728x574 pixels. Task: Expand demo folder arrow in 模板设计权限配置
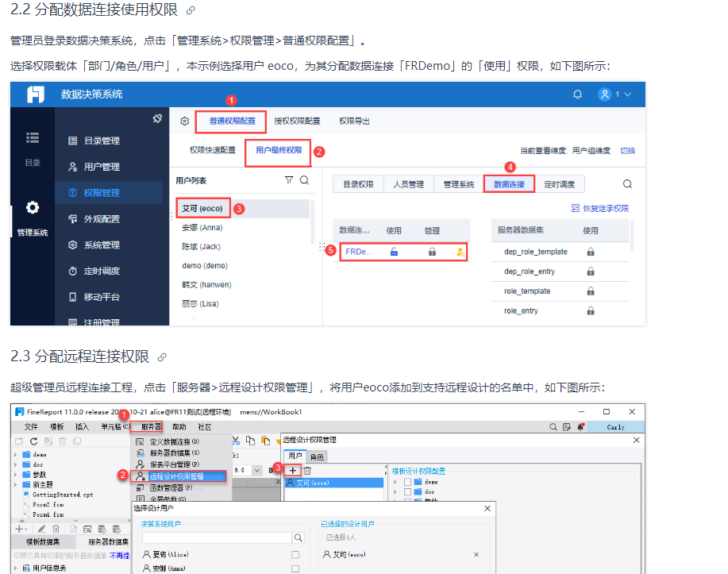395,482
